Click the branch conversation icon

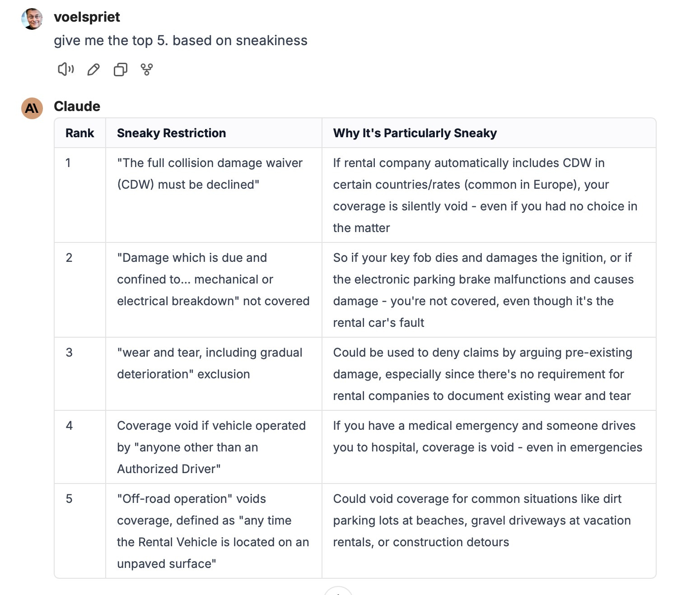click(x=147, y=70)
